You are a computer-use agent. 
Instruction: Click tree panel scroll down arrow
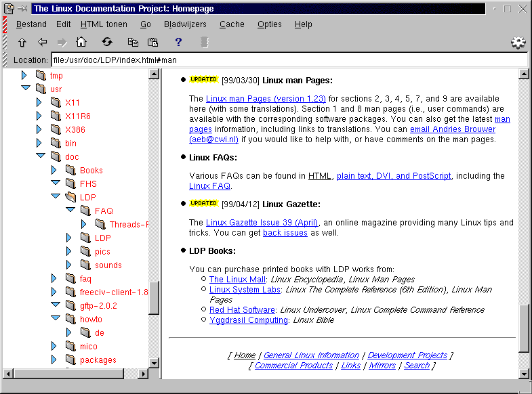click(x=154, y=363)
